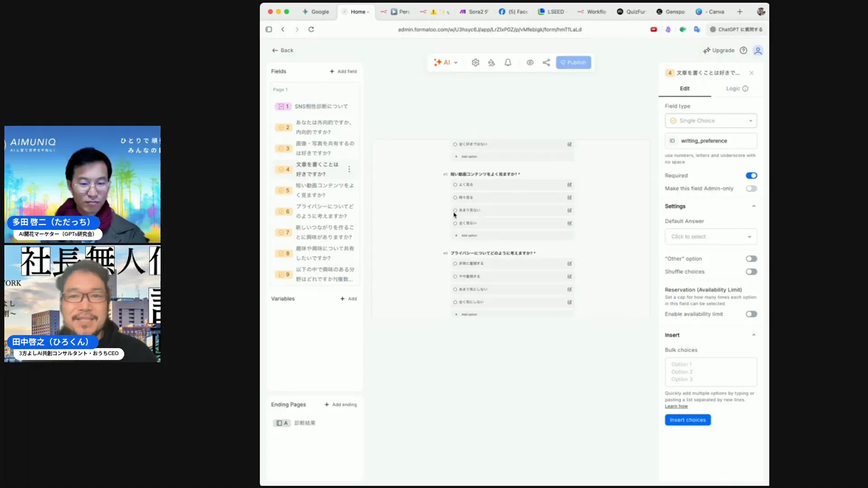Click the Bulk choices text area
Screen dimensions: 868x488
(x=711, y=372)
